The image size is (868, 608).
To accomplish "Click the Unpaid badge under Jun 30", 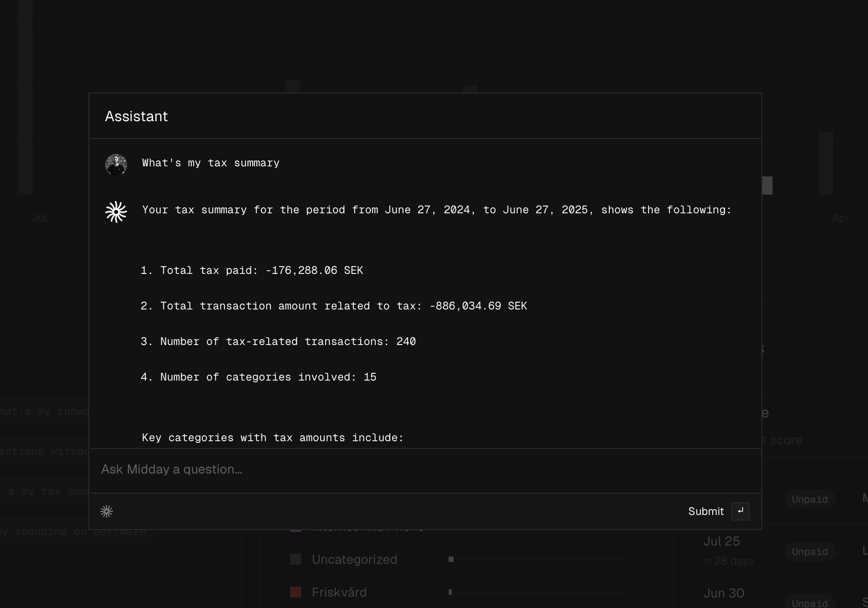I will 809,603.
